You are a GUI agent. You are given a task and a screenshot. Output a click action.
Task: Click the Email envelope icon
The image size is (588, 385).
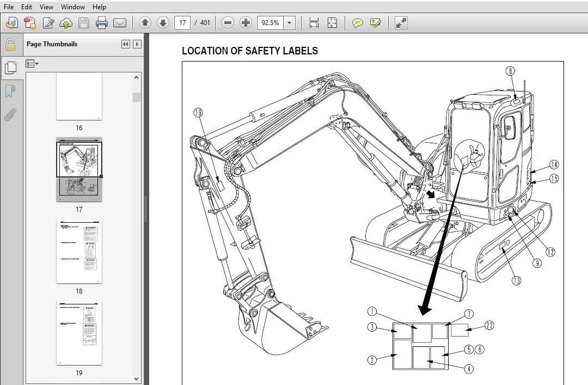[120, 23]
